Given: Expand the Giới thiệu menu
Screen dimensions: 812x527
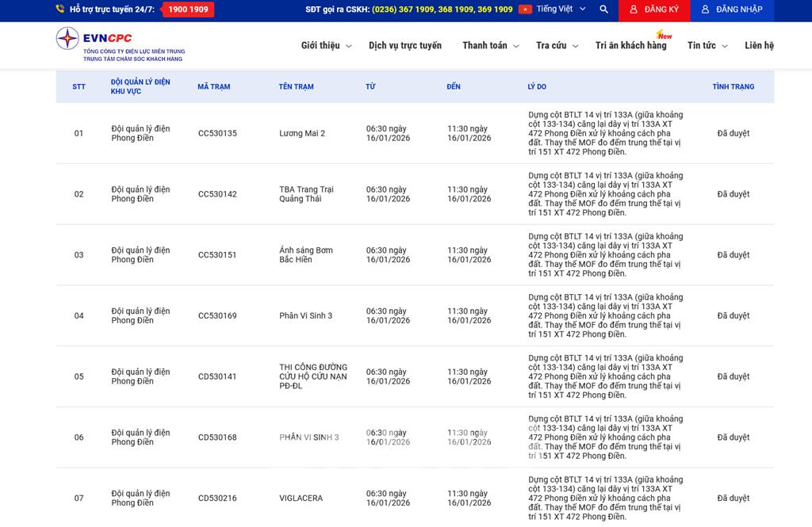Looking at the screenshot, I should click(325, 46).
